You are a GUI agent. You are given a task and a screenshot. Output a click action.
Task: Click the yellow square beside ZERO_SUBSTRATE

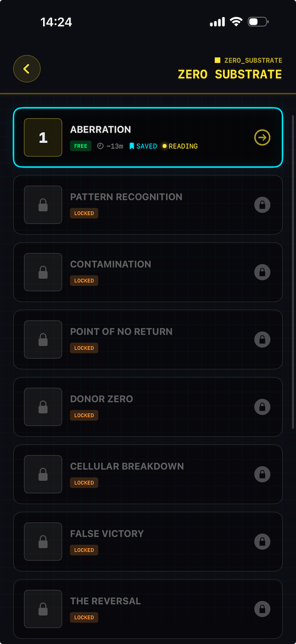217,60
